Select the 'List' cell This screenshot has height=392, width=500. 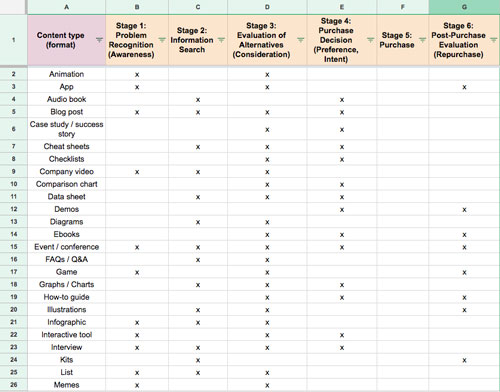click(66, 372)
